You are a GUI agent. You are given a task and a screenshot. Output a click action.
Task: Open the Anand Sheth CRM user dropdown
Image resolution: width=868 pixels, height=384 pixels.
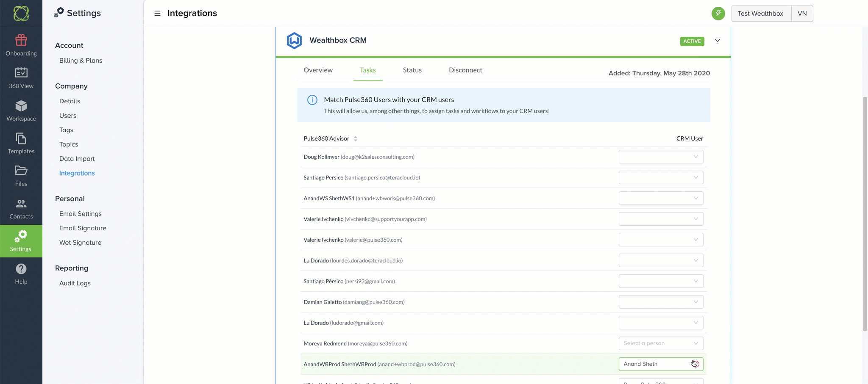click(x=661, y=364)
